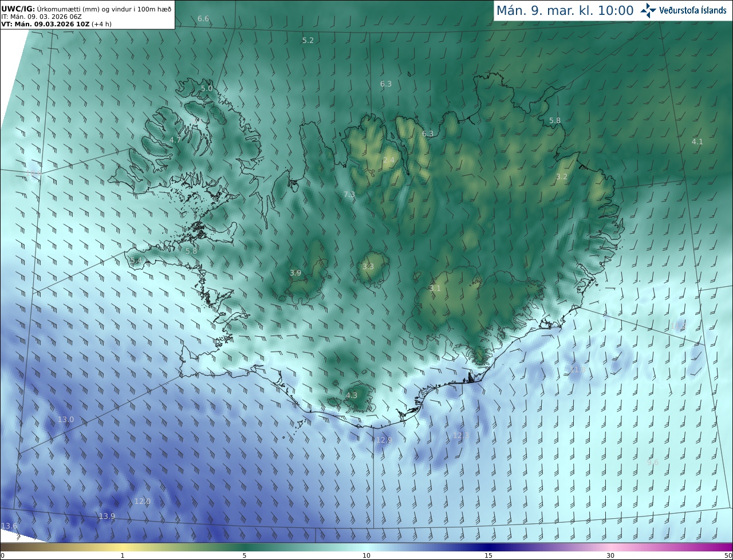This screenshot has height=560, width=733.
Task: Click the map value 13.9
Action: coord(107,516)
